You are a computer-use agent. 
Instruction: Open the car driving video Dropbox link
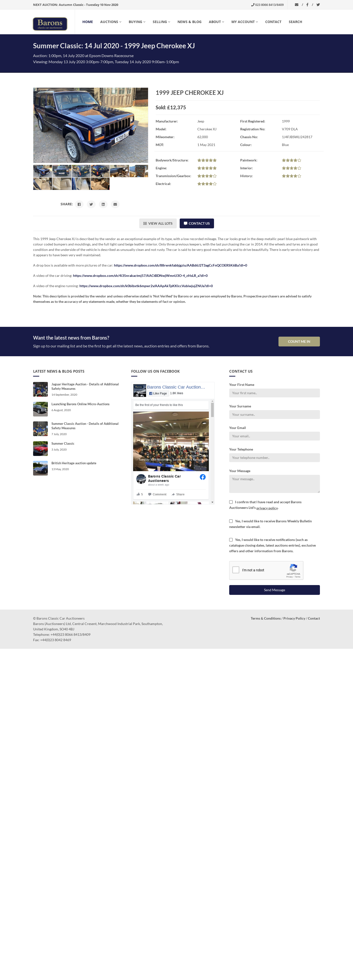140,276
